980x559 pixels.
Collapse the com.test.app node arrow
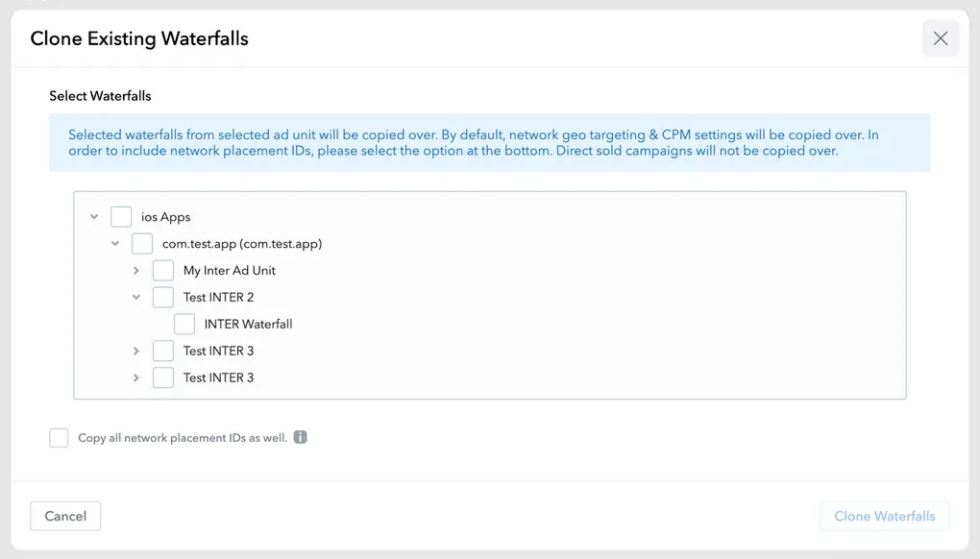click(x=115, y=244)
